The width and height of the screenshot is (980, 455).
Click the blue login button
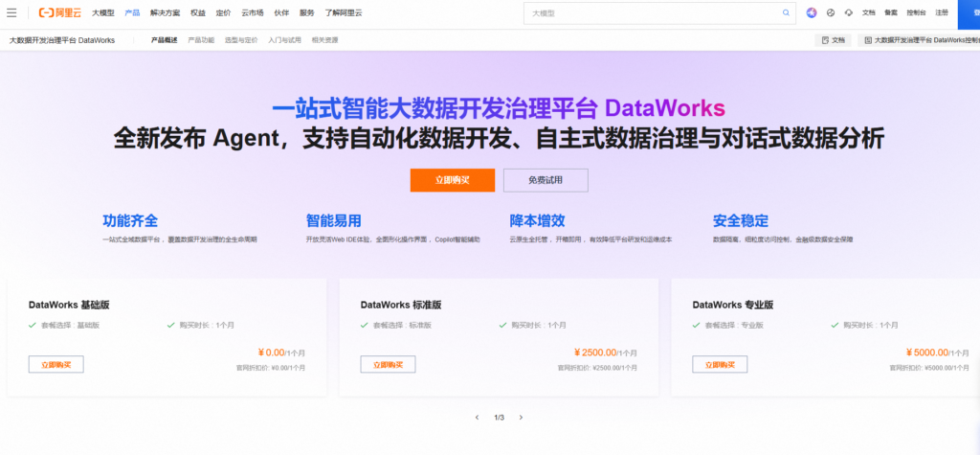coord(969,13)
